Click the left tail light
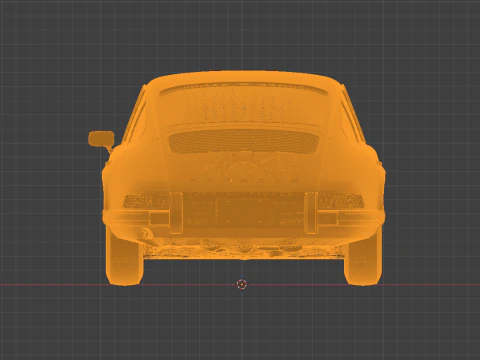 click(146, 202)
